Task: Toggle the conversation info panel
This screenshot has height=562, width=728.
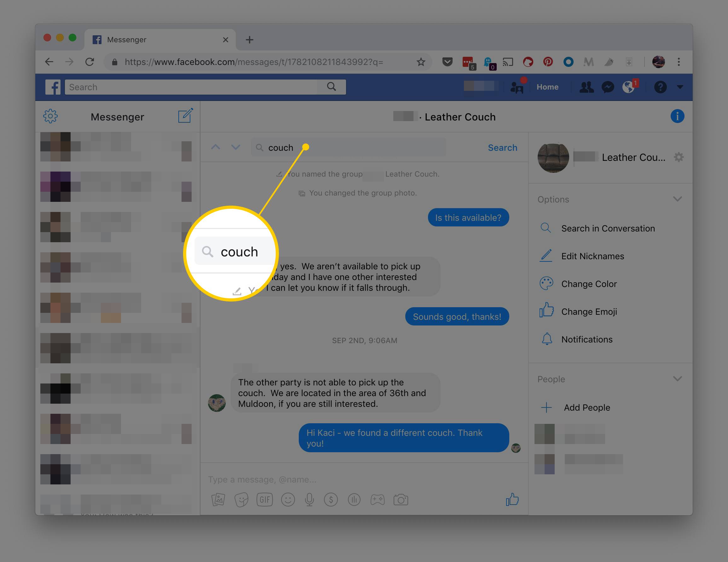Action: (x=677, y=116)
